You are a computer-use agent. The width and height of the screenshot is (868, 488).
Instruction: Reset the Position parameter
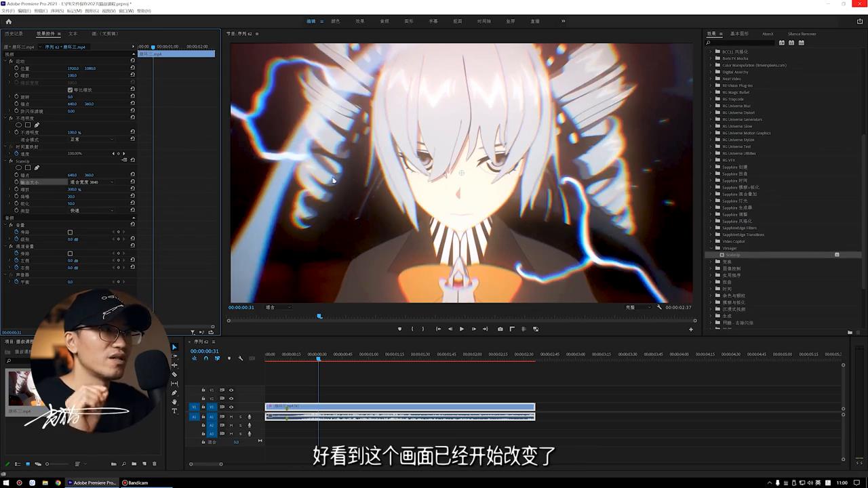pyautogui.click(x=132, y=68)
